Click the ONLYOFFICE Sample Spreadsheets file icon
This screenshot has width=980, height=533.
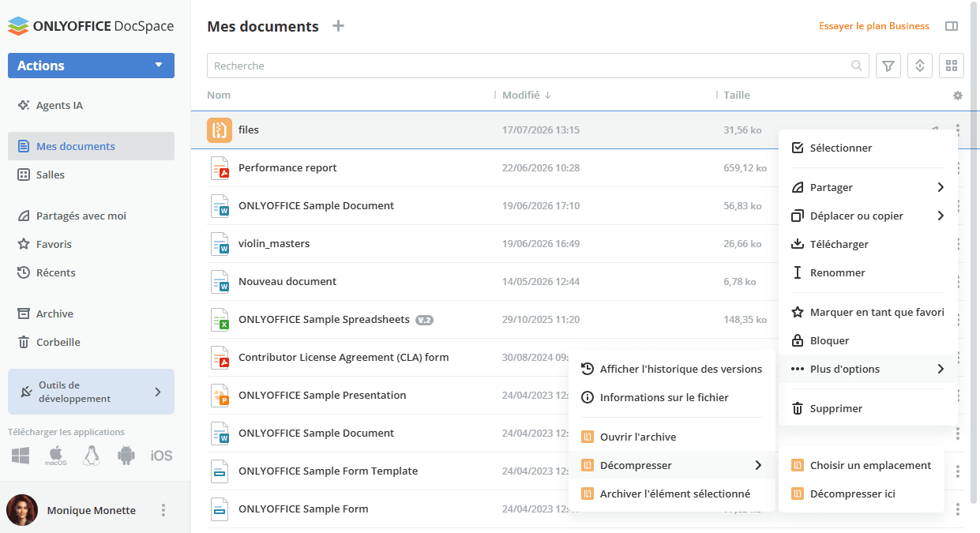220,319
